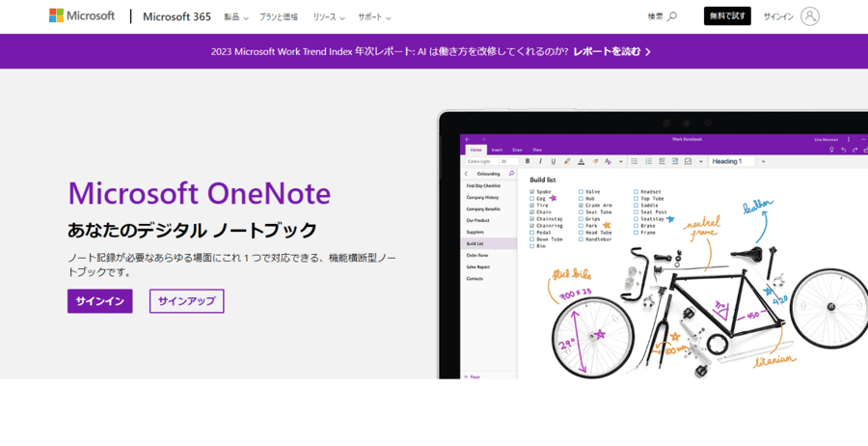This screenshot has height=446, width=868.
Task: Open the Calibri Light font name box
Action: coord(481,161)
